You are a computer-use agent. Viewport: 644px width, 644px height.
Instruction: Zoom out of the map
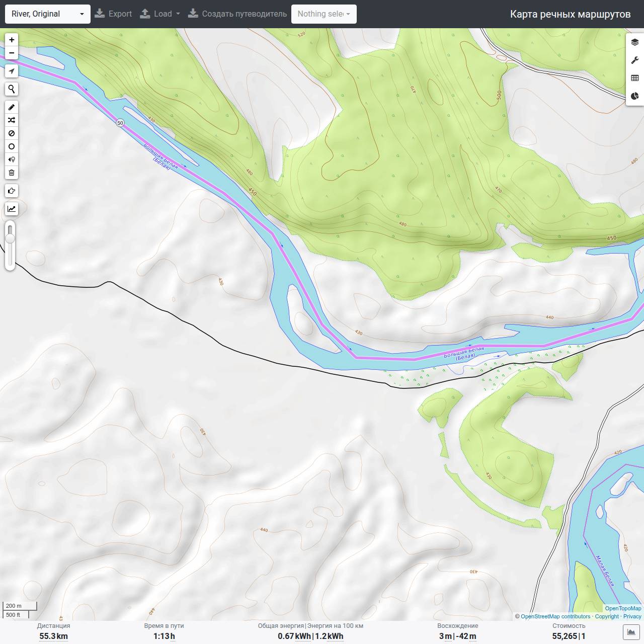12,53
